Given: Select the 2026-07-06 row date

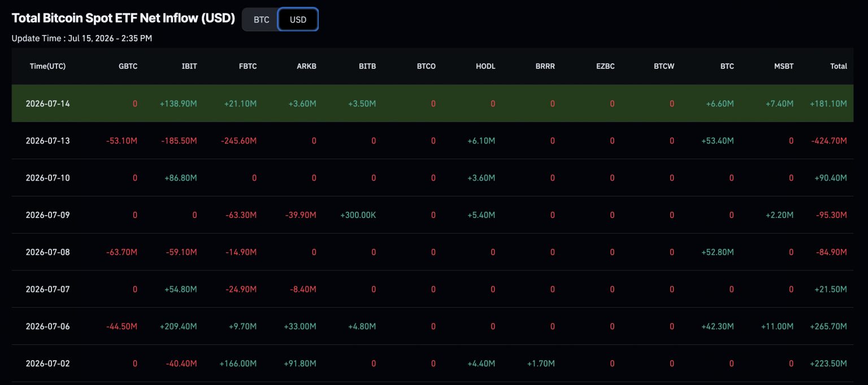Looking at the screenshot, I should [x=47, y=326].
